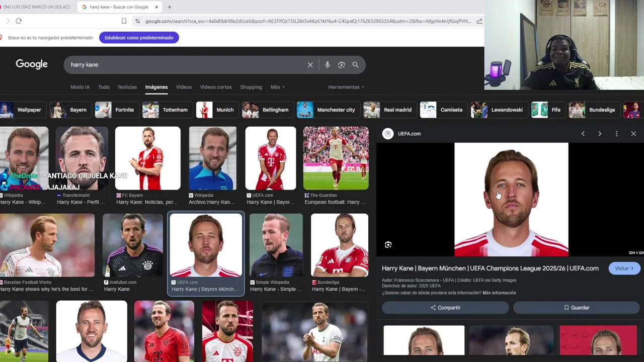
Task: Expand the Herramientas dropdown
Action: pyautogui.click(x=346, y=87)
